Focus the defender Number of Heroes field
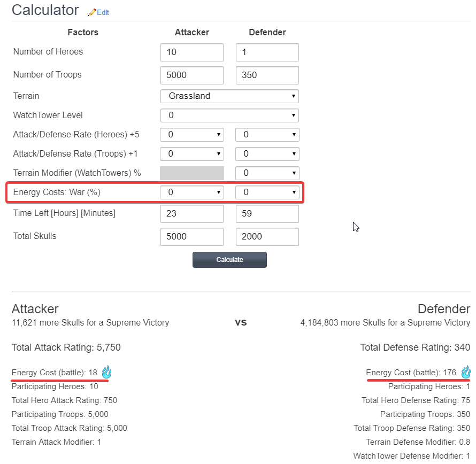 pyautogui.click(x=267, y=52)
